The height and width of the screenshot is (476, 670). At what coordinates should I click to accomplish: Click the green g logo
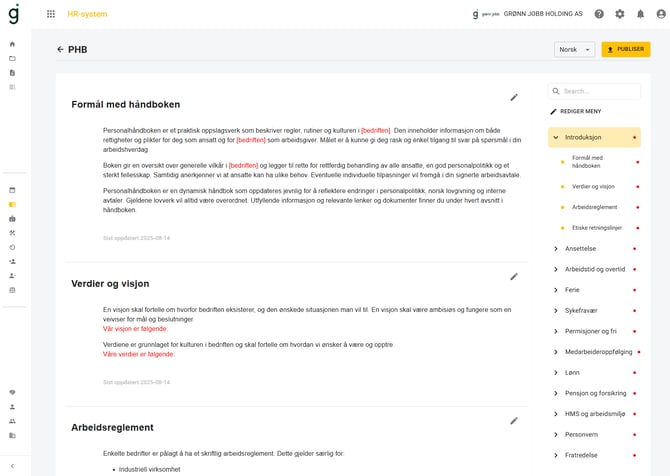14,13
